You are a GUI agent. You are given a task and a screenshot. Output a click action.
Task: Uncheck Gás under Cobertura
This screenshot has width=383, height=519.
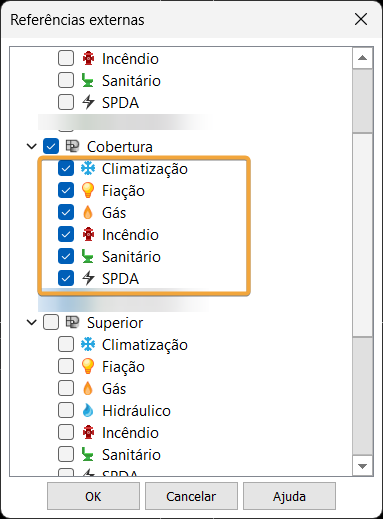(66, 213)
